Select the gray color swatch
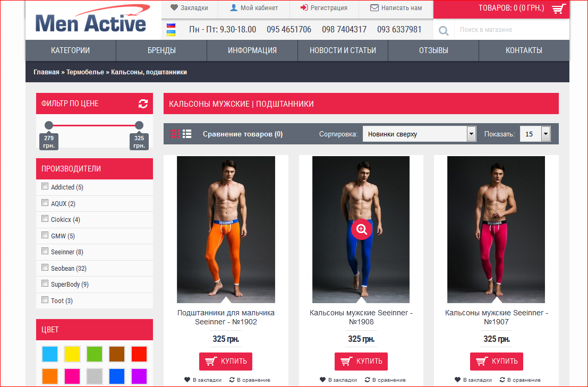588x387 pixels. pos(95,376)
